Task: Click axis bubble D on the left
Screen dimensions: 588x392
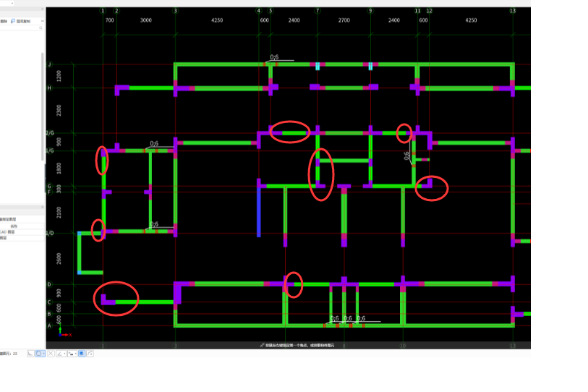Action: tap(49, 284)
